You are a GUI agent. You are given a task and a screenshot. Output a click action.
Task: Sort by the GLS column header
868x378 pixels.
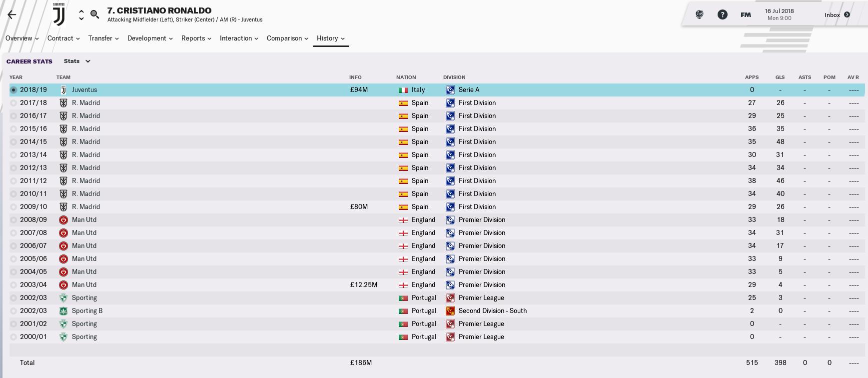pos(780,77)
